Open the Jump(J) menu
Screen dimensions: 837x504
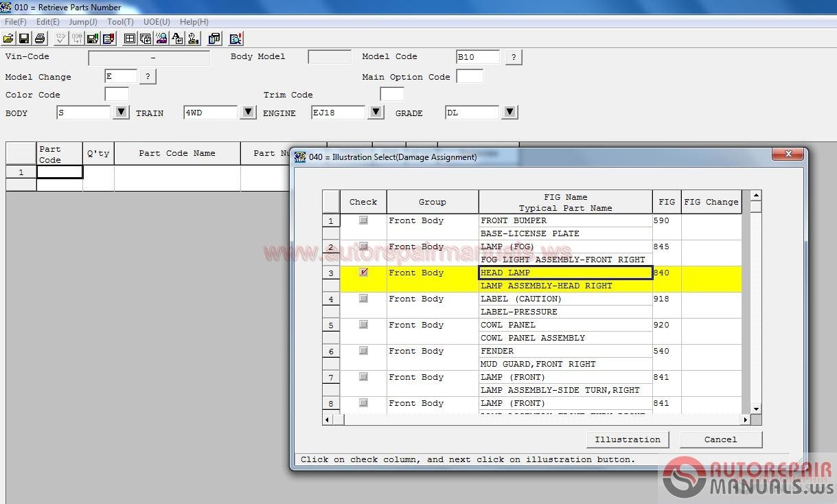[82, 22]
